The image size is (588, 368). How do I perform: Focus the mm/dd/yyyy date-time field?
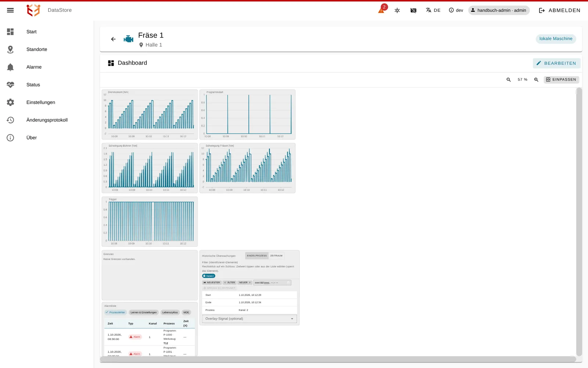pos(272,283)
